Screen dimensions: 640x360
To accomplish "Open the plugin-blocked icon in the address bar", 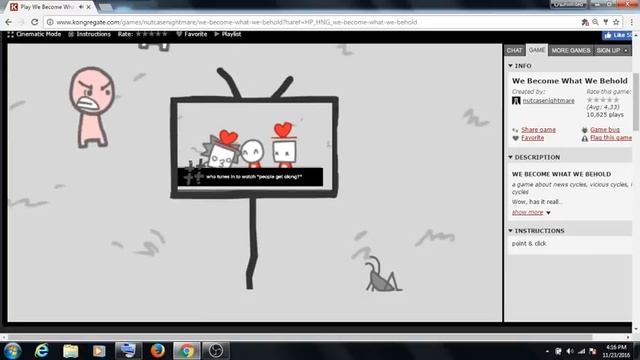I will click(x=585, y=22).
